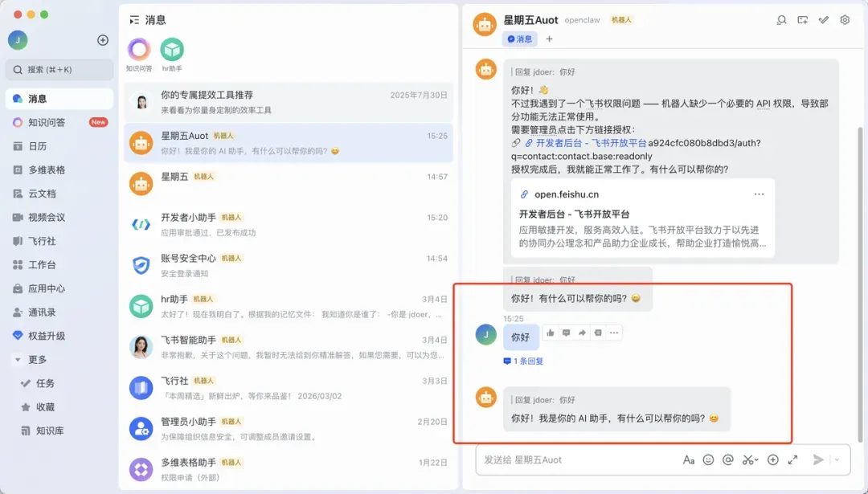Open the hr助手 shortcut cube icon

click(172, 49)
